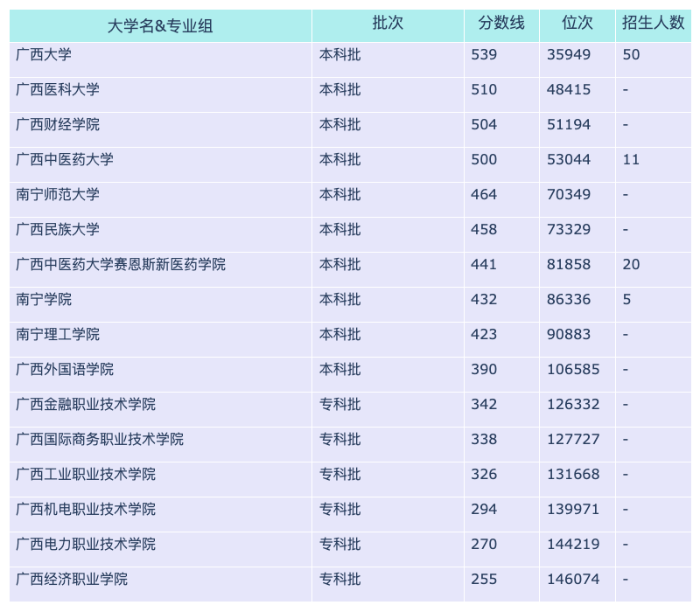Click score 342 for 广西金融职业技术学院
Screen dimensions: 700x612
coord(484,404)
